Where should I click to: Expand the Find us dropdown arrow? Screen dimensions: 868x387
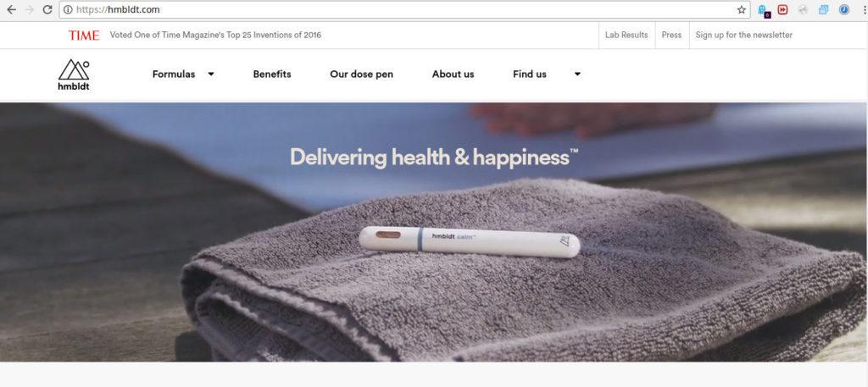577,74
